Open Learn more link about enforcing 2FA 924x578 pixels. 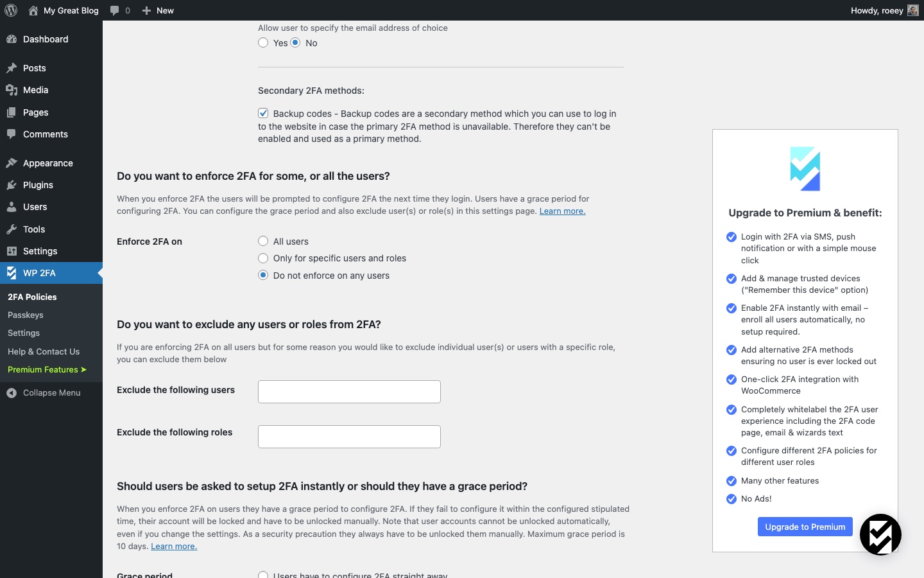[562, 211]
